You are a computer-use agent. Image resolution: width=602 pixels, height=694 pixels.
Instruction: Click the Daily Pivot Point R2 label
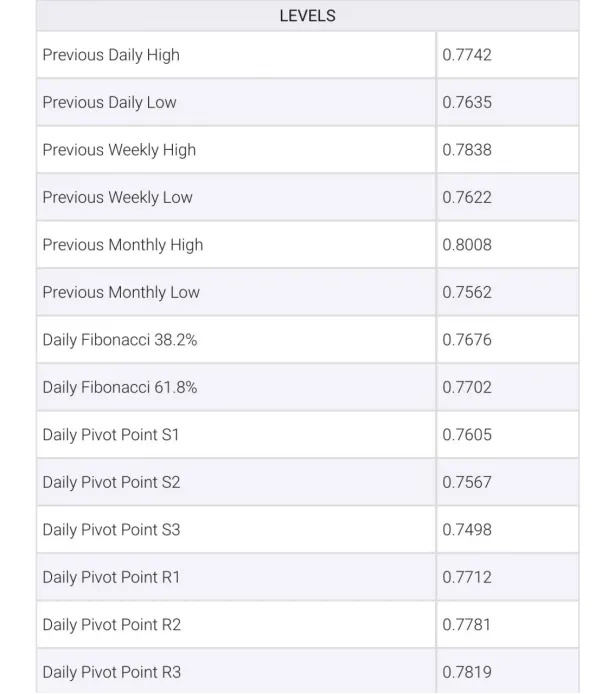[x=112, y=625]
